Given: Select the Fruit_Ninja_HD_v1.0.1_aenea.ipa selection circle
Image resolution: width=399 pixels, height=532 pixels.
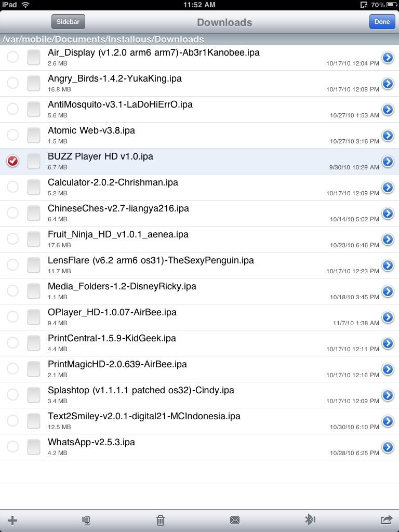Looking at the screenshot, I should click(x=13, y=239).
